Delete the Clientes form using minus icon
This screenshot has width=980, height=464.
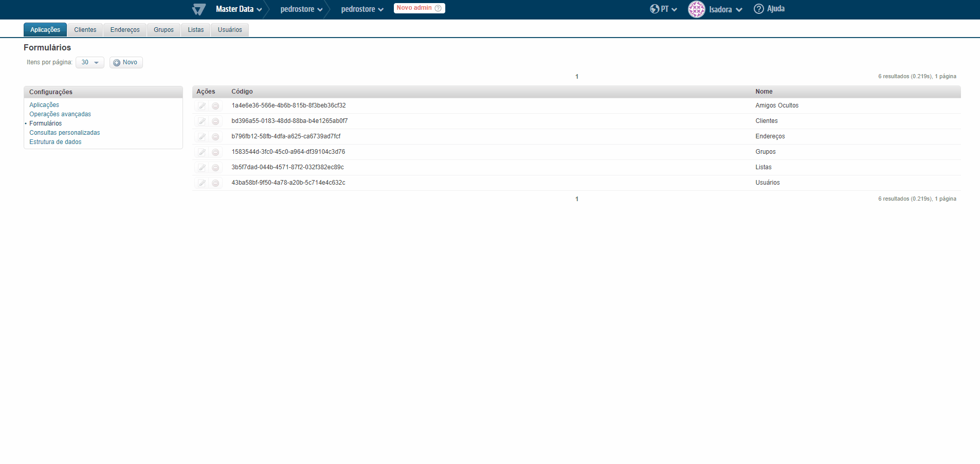pos(215,121)
